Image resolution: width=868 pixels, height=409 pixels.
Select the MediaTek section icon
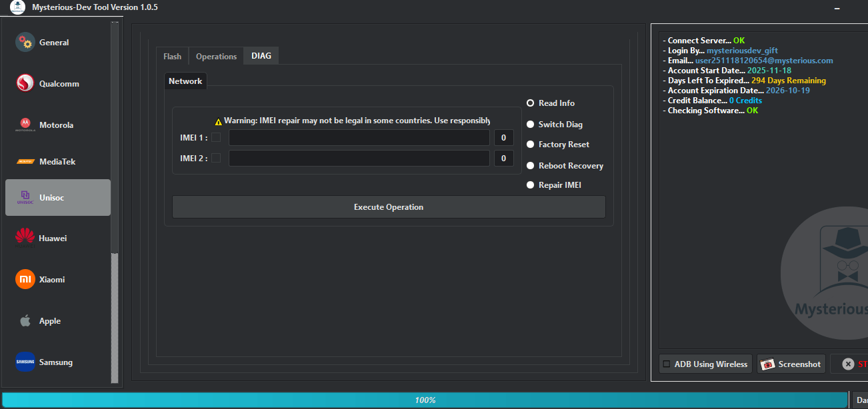pos(25,161)
